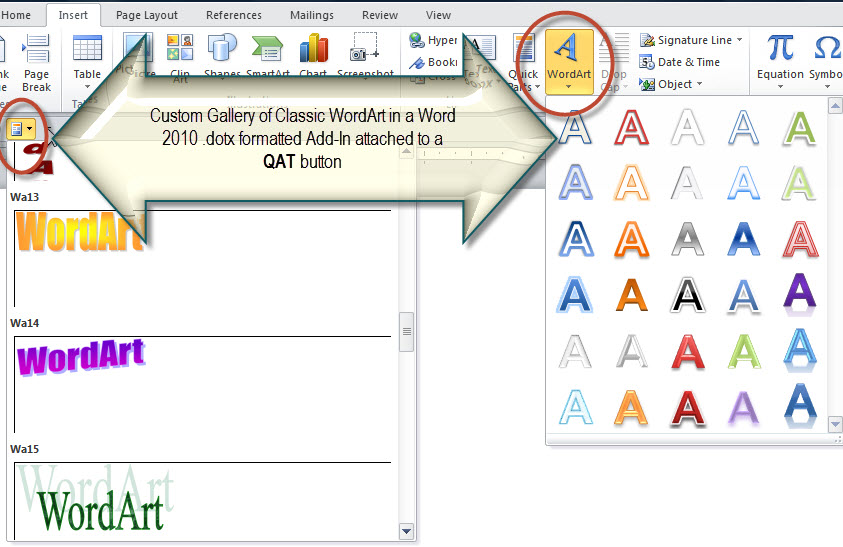Open the Table insert menu
Screen dimensions: 843x547
pos(87,62)
